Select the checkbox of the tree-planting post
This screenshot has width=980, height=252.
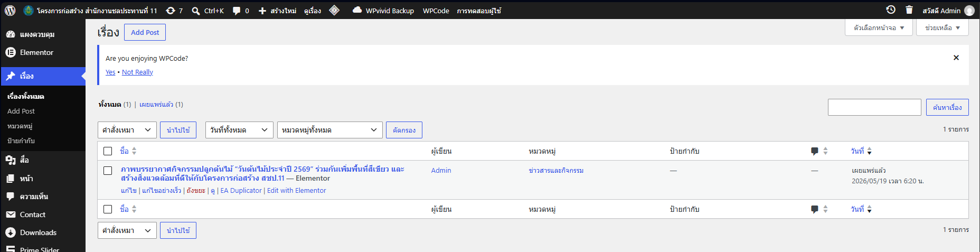(x=108, y=171)
